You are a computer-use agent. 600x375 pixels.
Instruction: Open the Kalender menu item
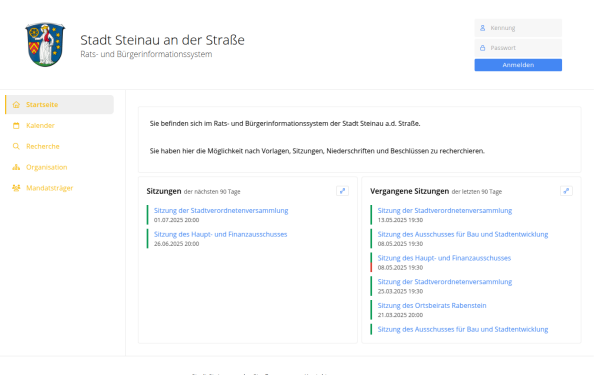(x=59, y=126)
